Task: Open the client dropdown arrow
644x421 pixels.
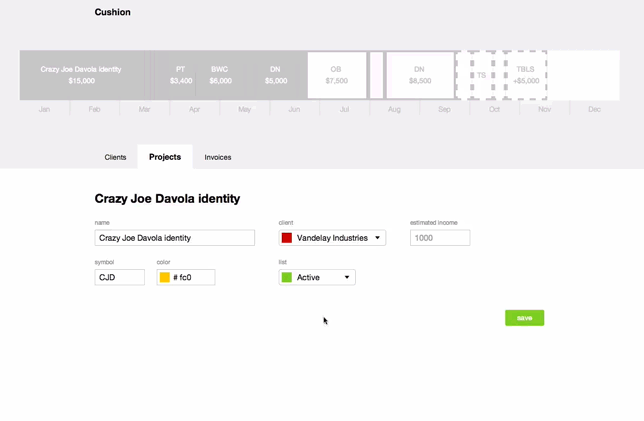Action: tap(377, 238)
